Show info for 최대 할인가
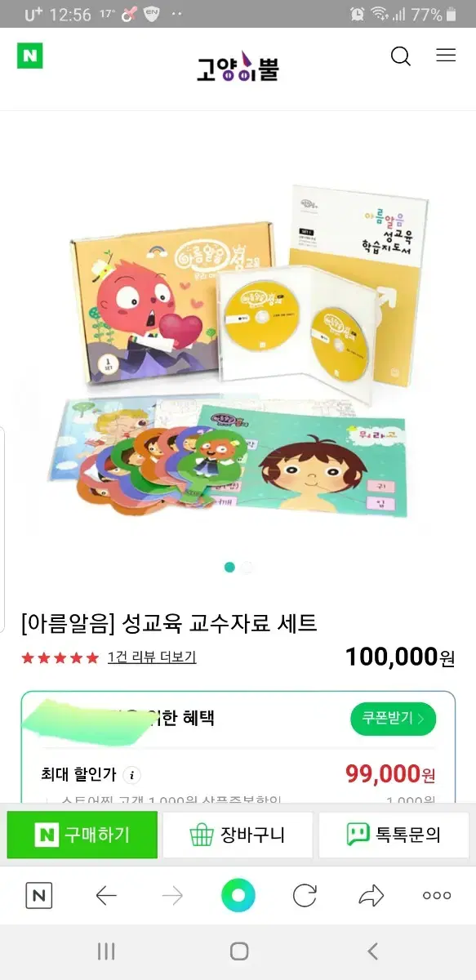Viewport: 476px width, 980px height. click(x=133, y=774)
